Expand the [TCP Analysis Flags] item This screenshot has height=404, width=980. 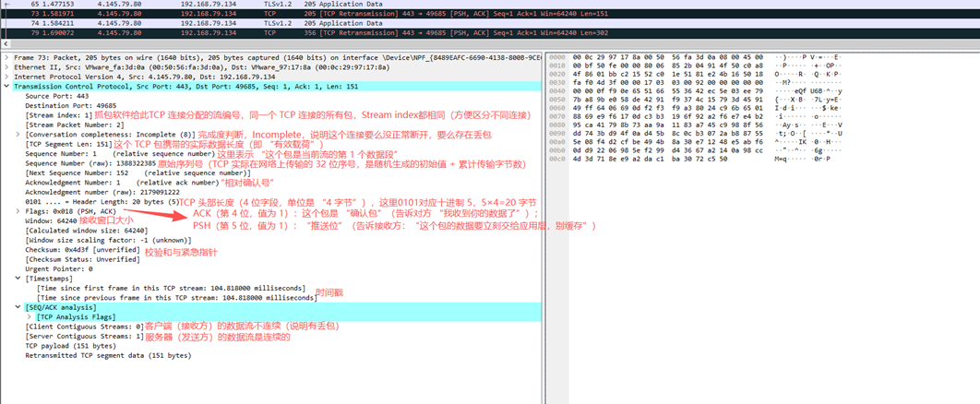coord(30,316)
